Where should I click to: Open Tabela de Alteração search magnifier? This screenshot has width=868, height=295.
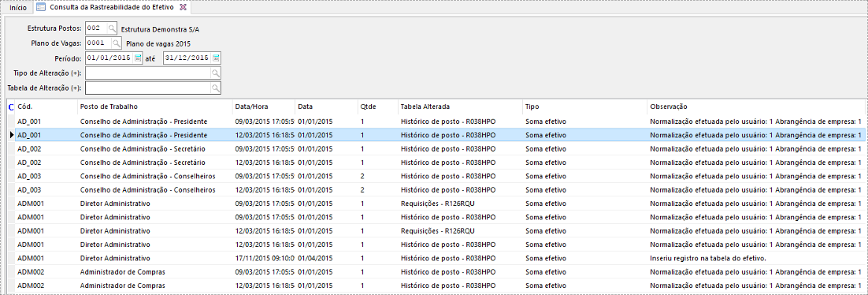[x=215, y=88]
